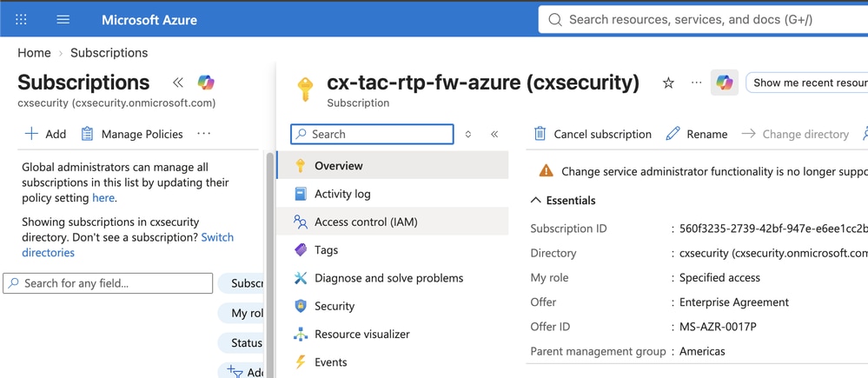The width and height of the screenshot is (868, 378).
Task: Open more options ellipsis after Manage Policies
Action: [203, 134]
